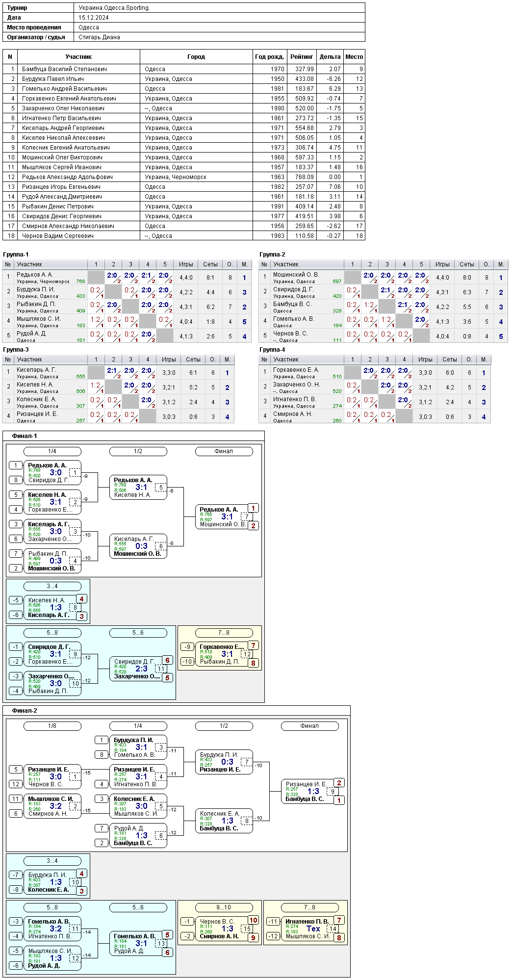Click place badge 1 next to Бамбуца in Финал-2
The height and width of the screenshot is (980, 513).
click(x=339, y=800)
